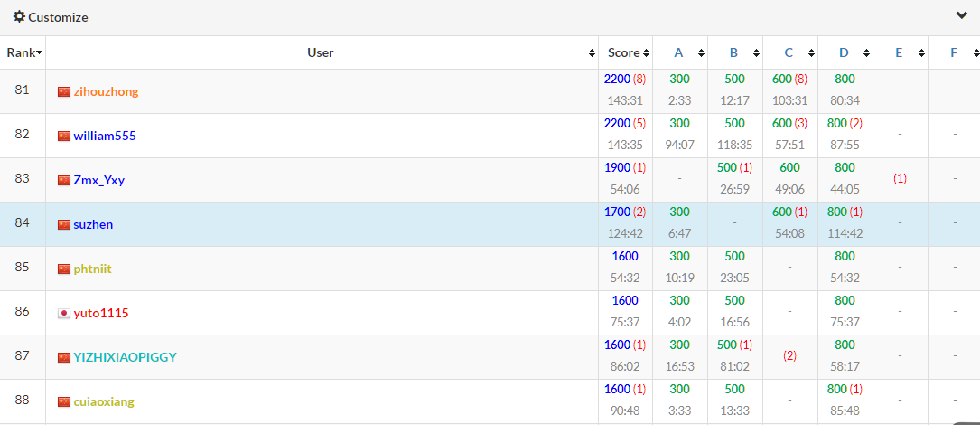Click phtniit's problem B time 23:05
980x425 pixels.
click(734, 278)
